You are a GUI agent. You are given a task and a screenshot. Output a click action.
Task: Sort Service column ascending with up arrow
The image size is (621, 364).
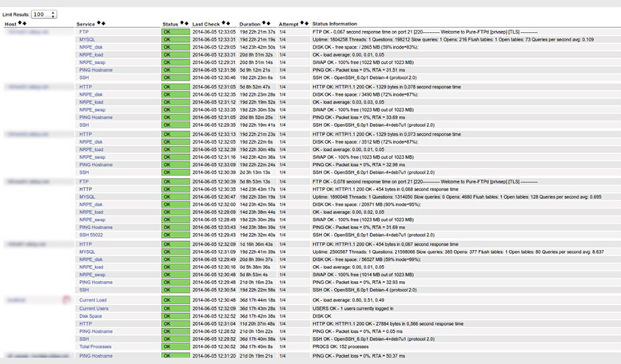[x=100, y=24]
